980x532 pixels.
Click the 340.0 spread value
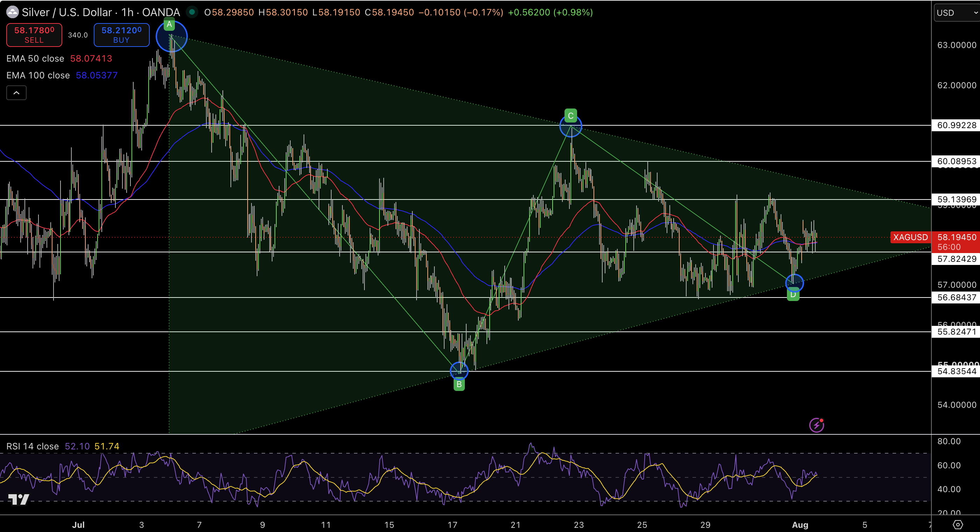78,35
